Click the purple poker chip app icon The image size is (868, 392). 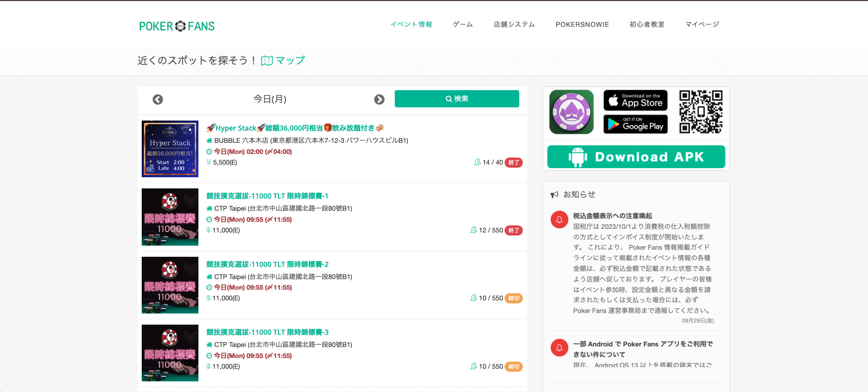(571, 112)
